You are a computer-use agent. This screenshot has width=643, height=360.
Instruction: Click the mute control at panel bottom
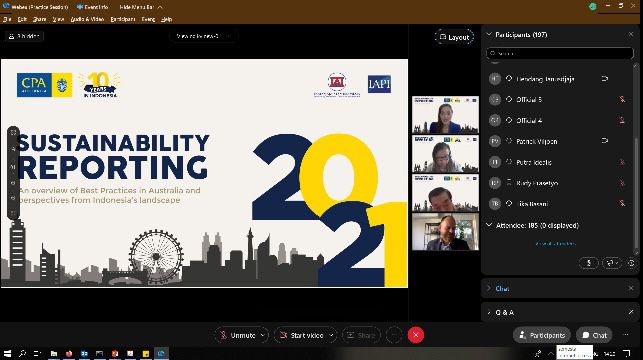pyautogui.click(x=589, y=263)
